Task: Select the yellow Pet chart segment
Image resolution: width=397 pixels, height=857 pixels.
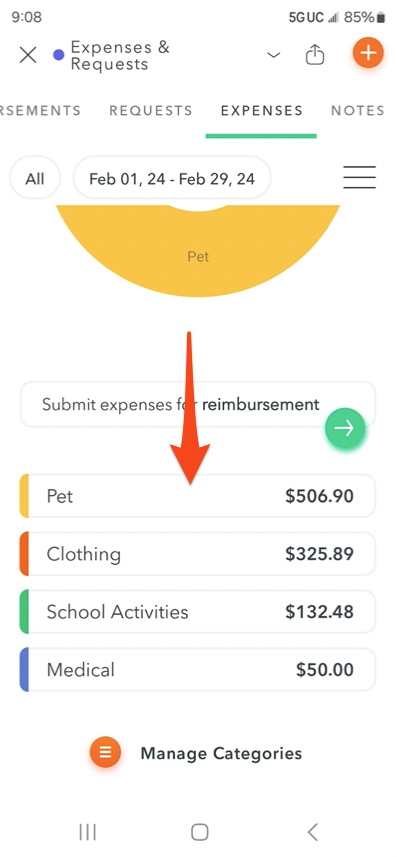Action: (198, 253)
